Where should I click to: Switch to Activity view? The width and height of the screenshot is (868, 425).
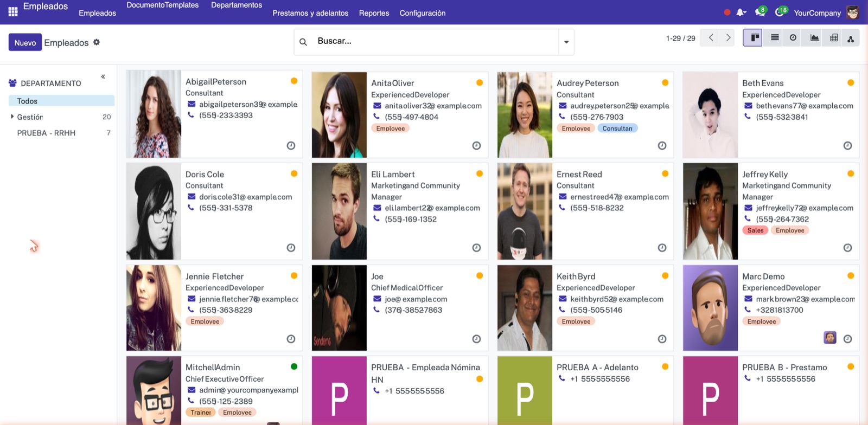793,37
